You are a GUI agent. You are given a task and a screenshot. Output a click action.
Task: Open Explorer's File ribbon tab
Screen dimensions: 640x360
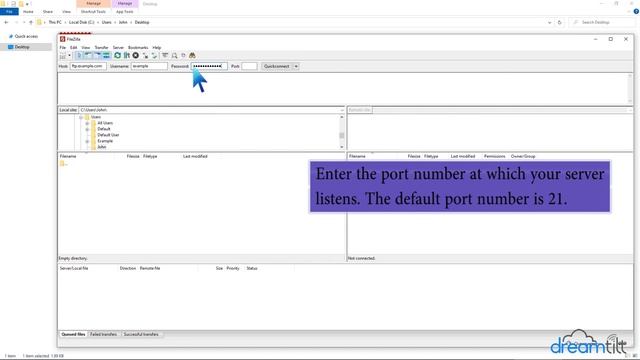click(x=9, y=12)
